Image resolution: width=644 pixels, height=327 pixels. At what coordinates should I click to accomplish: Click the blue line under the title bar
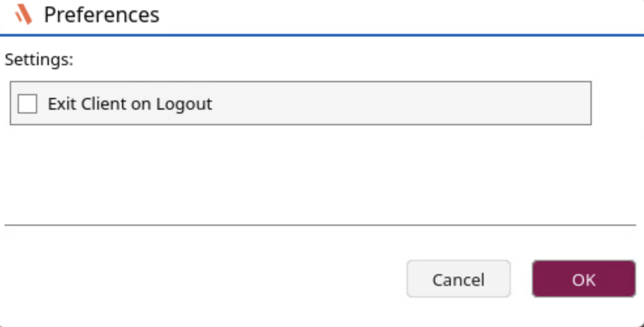(x=320, y=35)
